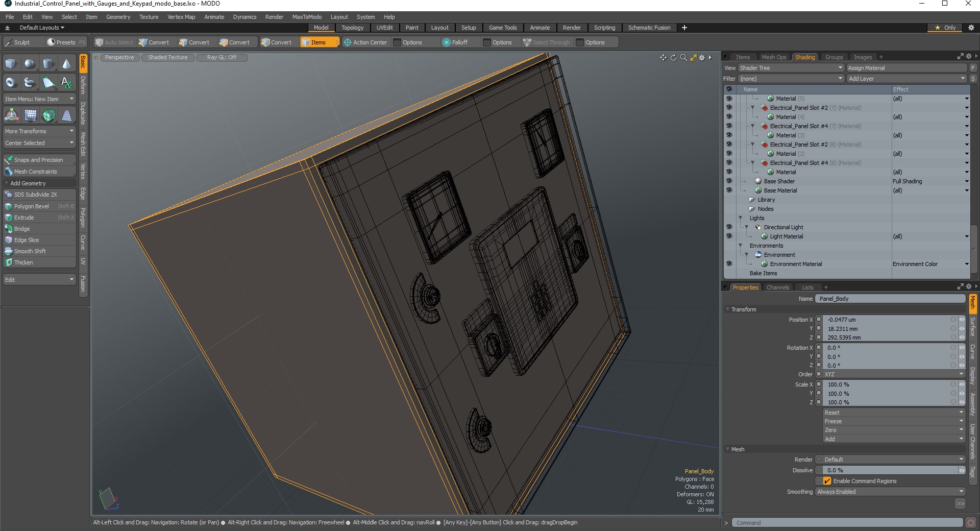Click the viewport pan/move icon
Image resolution: width=980 pixels, height=531 pixels.
click(x=663, y=58)
